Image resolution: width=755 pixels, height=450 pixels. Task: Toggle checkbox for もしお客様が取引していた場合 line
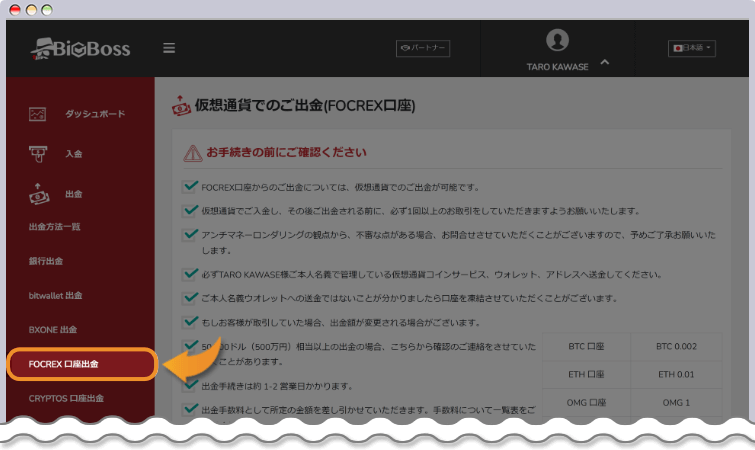click(x=190, y=322)
